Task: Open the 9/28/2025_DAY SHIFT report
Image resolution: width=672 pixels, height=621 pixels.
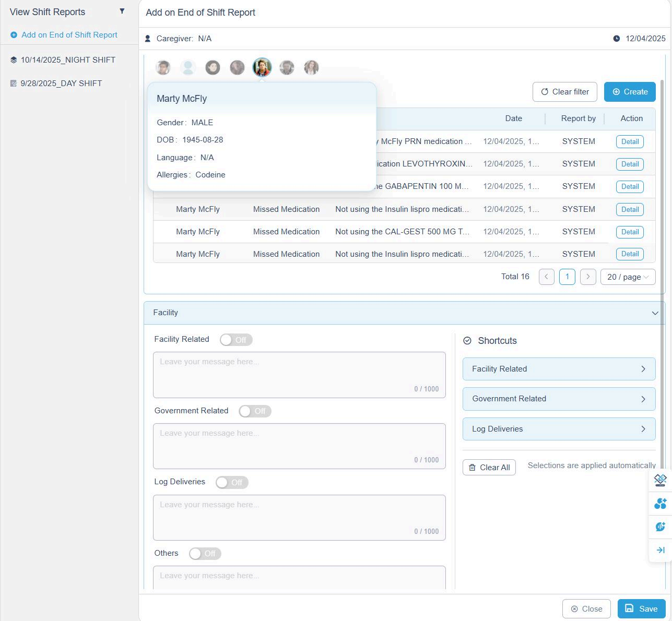Action: pos(61,83)
